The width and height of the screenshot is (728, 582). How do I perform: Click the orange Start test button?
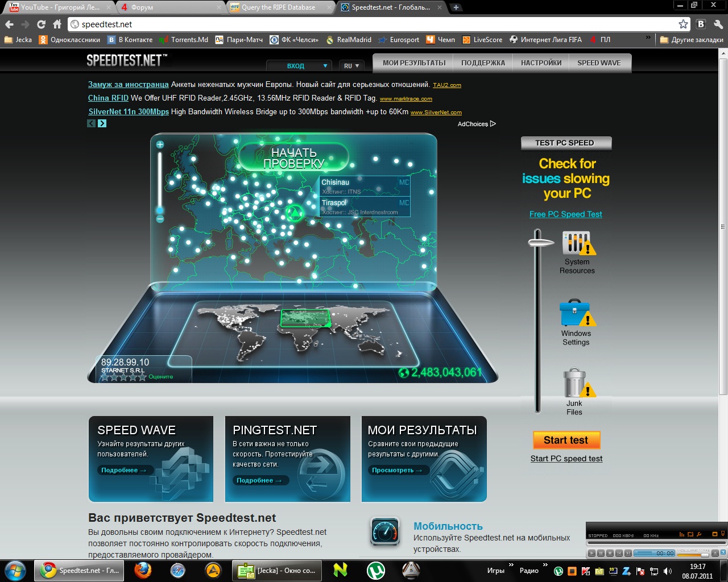tap(566, 440)
